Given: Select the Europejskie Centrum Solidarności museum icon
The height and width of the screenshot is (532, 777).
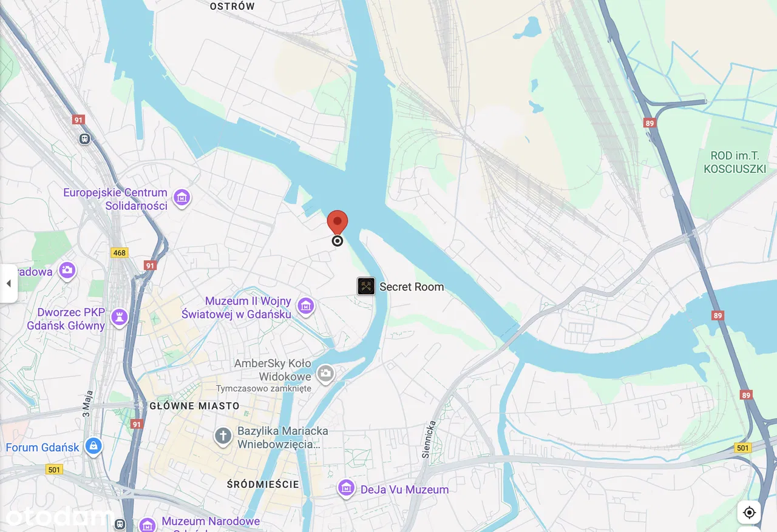Looking at the screenshot, I should pyautogui.click(x=182, y=197).
